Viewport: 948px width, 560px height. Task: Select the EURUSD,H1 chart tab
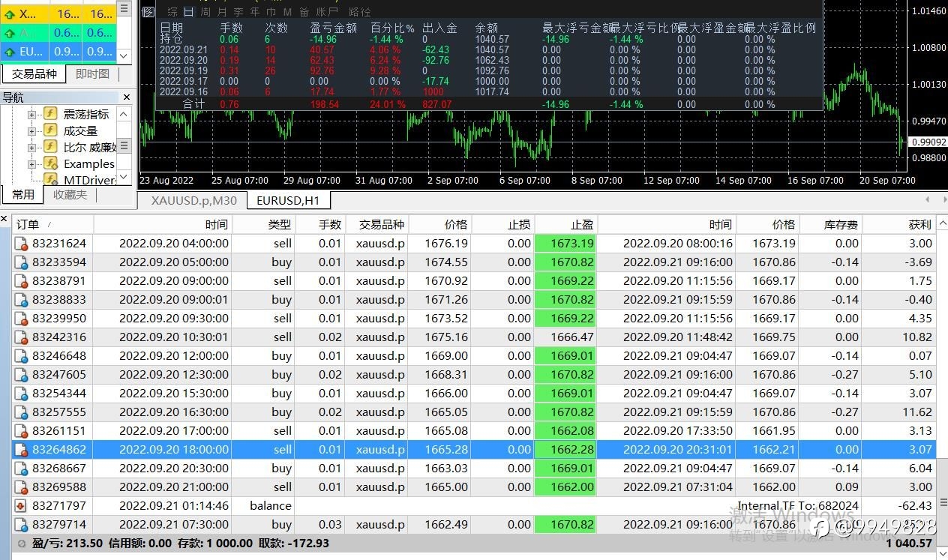289,200
